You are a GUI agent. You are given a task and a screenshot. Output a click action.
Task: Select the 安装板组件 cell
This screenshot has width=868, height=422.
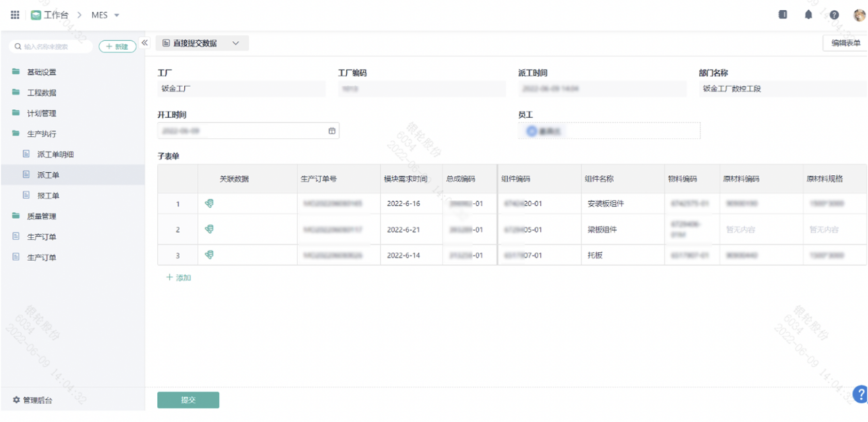tap(623, 204)
